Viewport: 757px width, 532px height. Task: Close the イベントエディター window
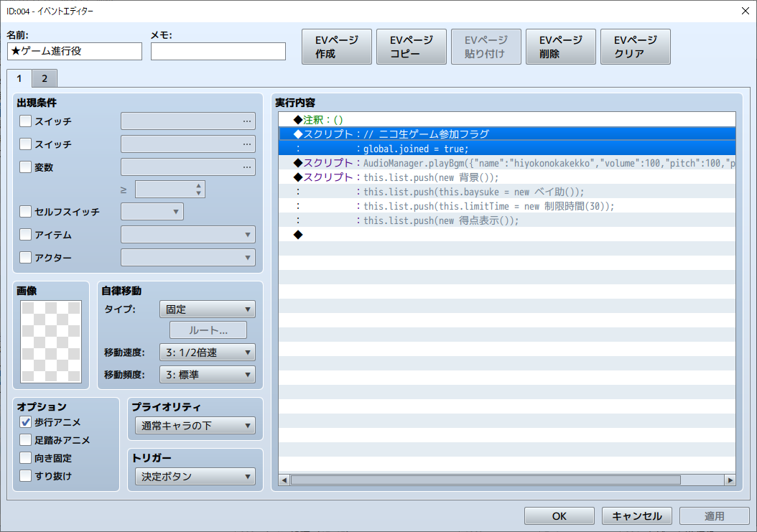coord(745,11)
